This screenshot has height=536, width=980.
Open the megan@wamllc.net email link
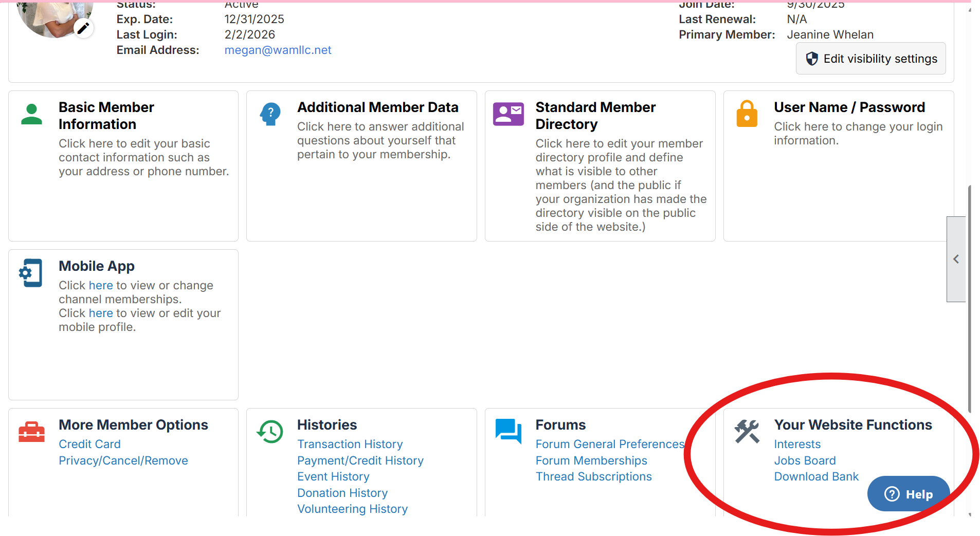tap(278, 50)
